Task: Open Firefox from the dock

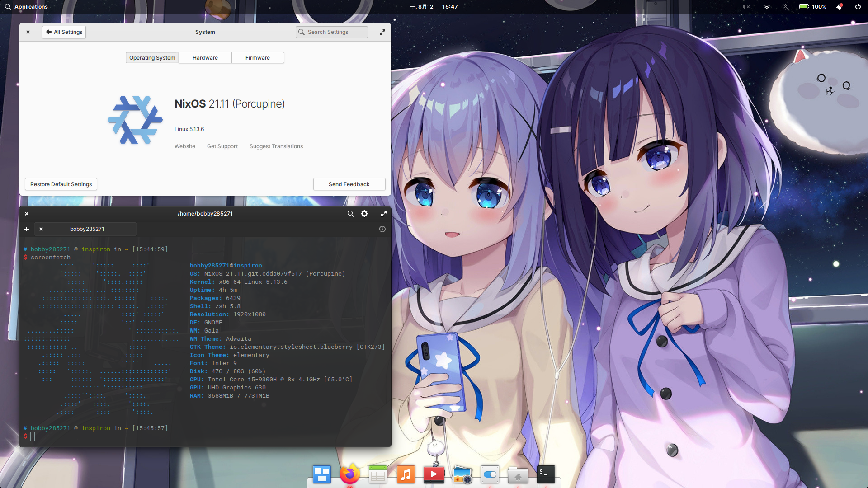Action: click(349, 474)
